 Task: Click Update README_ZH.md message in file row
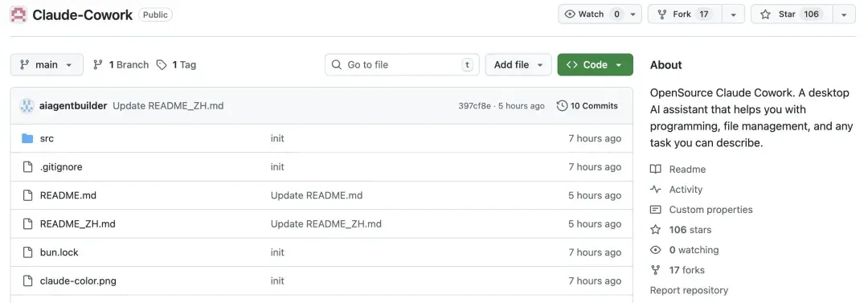(x=326, y=223)
